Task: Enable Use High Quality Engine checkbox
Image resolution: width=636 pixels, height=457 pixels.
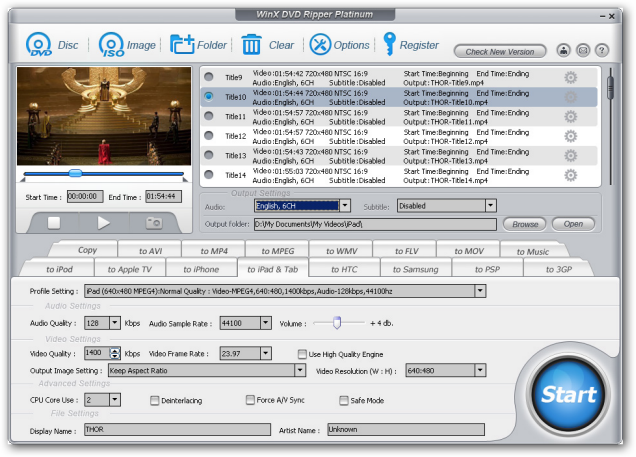Action: tap(302, 354)
